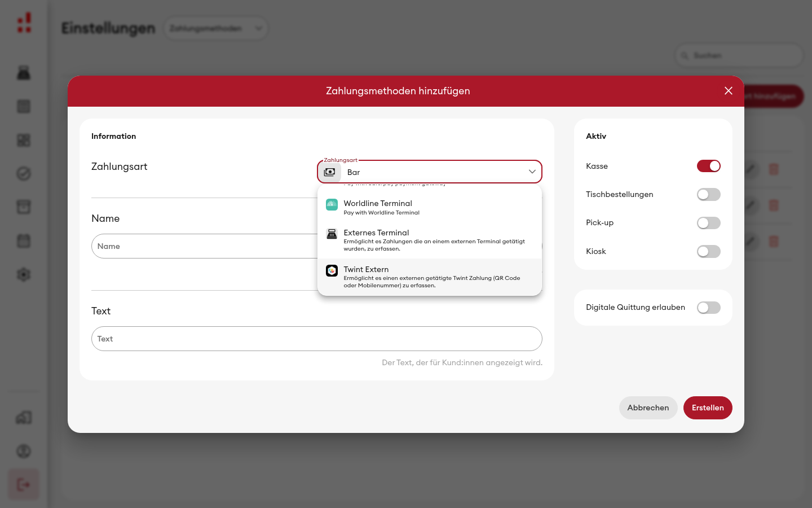Focus the Name input field
This screenshot has height=508, width=812.
click(205, 246)
